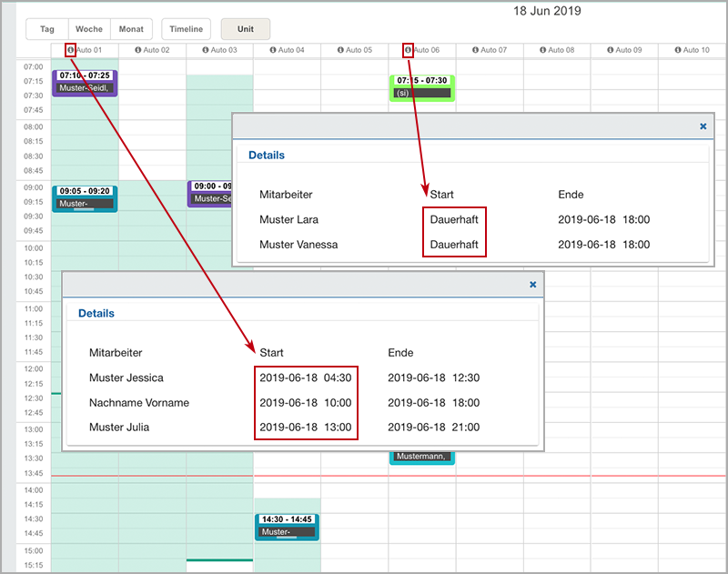728x574 pixels.
Task: Click the Auto 10 info icon
Action: pos(678,50)
